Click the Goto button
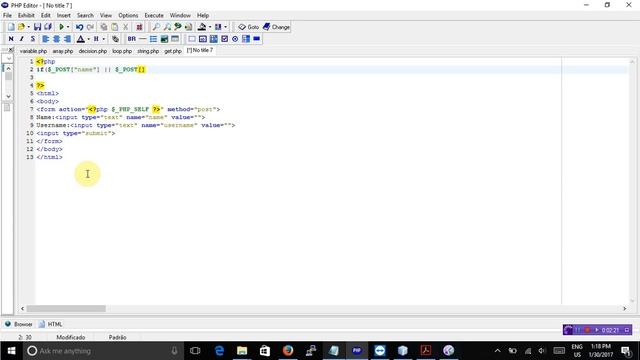Screen dimensions: 640x360 tap(249, 27)
